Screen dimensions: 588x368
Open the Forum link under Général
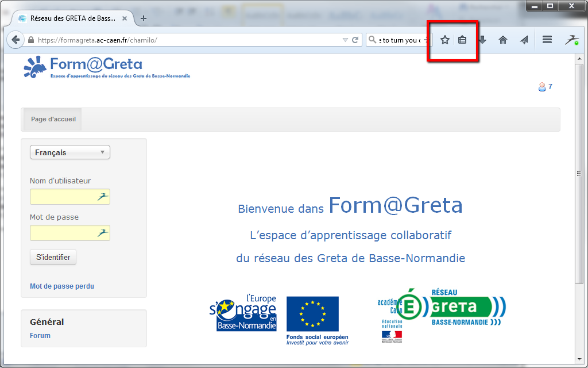click(40, 336)
